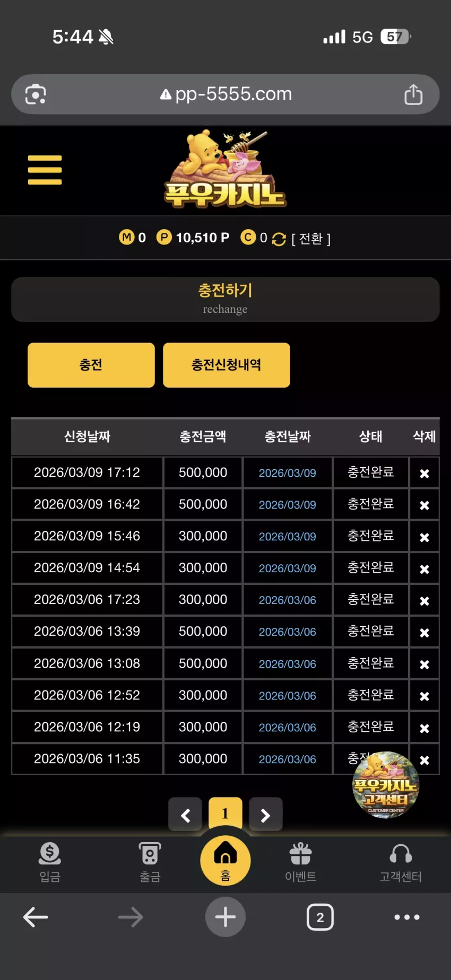
Task: Delete the 2026/03/09 17:12 entry
Action: tap(424, 474)
